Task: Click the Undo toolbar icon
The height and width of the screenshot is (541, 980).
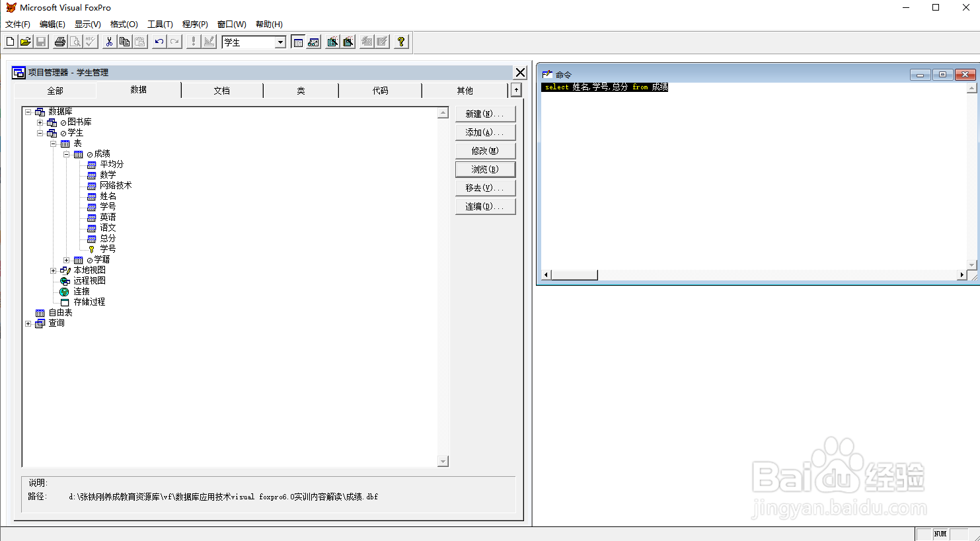Action: tap(159, 42)
